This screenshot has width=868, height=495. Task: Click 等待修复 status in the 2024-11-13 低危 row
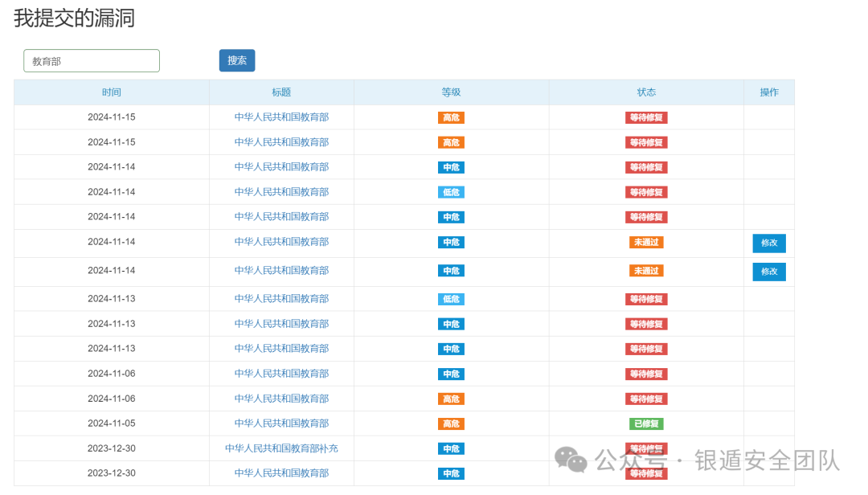(646, 300)
